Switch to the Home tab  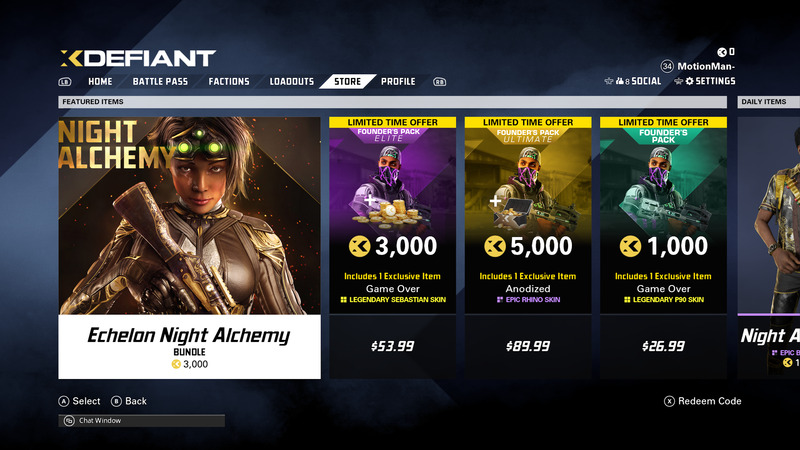point(100,82)
